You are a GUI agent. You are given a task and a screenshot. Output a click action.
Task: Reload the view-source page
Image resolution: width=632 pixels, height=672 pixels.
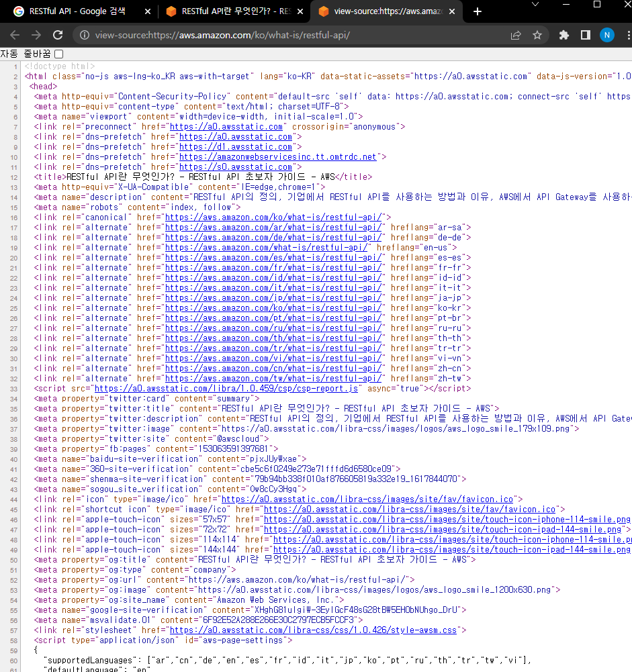pyautogui.click(x=58, y=35)
